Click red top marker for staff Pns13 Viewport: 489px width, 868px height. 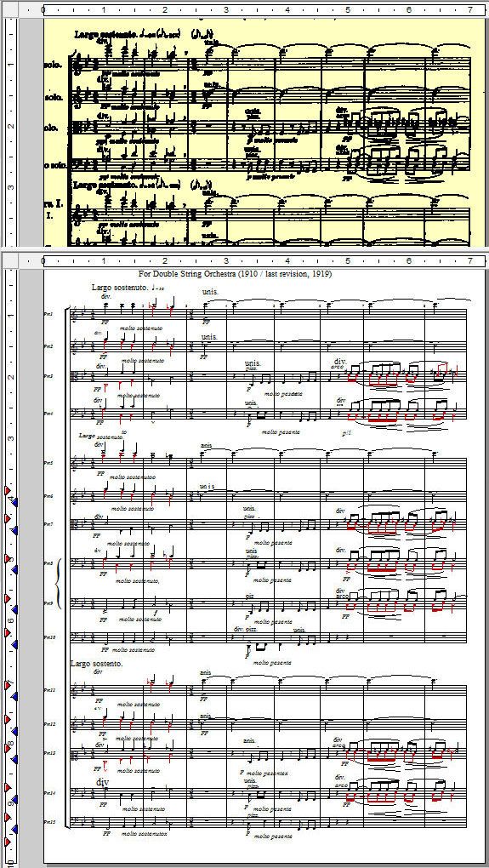7,748
